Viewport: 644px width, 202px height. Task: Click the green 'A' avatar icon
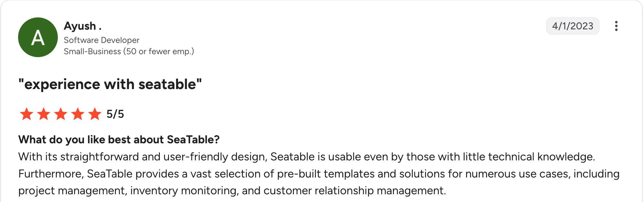click(x=38, y=37)
